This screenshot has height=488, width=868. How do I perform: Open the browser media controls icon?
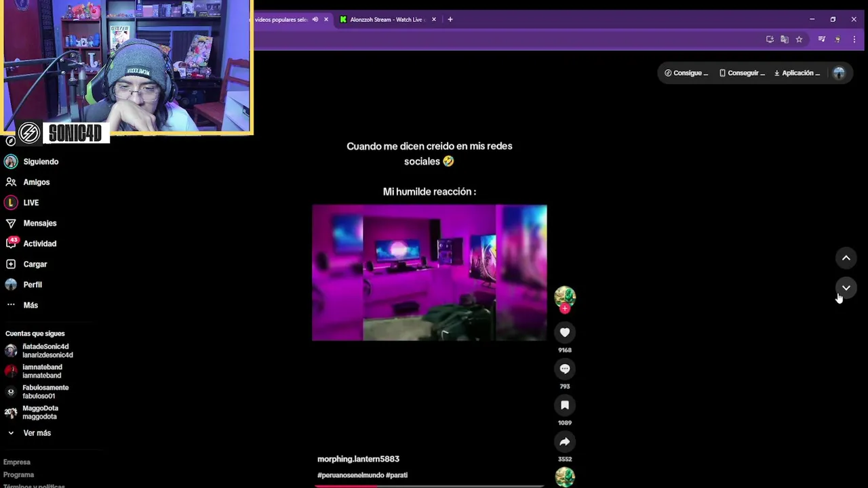pos(822,39)
